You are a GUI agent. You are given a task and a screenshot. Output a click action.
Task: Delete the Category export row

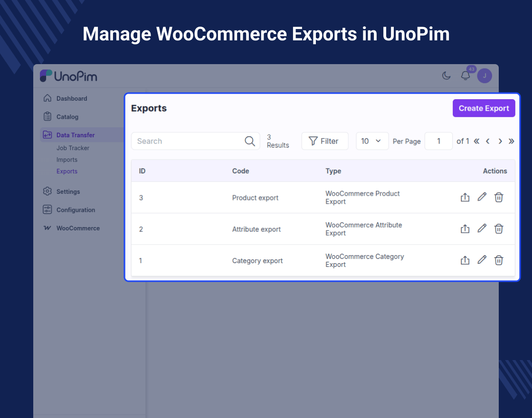[499, 260]
